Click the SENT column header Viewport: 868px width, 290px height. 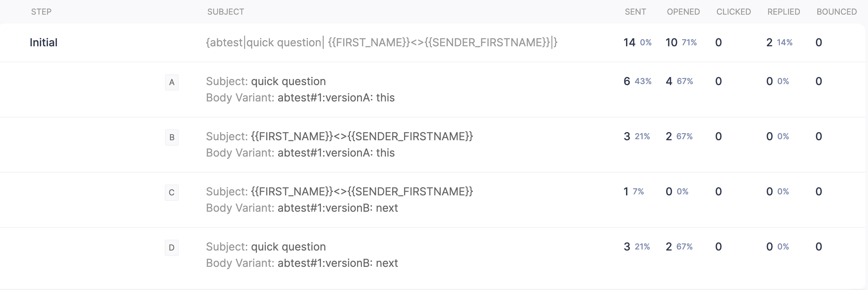click(635, 12)
